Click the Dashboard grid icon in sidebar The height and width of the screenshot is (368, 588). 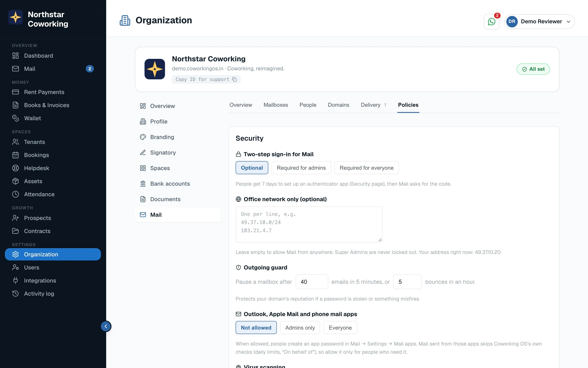[16, 56]
